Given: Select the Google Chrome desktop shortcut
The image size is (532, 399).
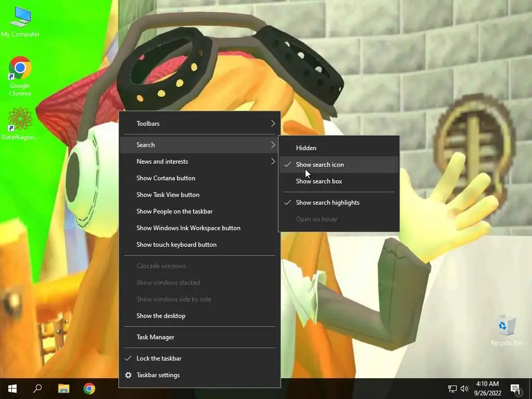Looking at the screenshot, I should coord(20,76).
